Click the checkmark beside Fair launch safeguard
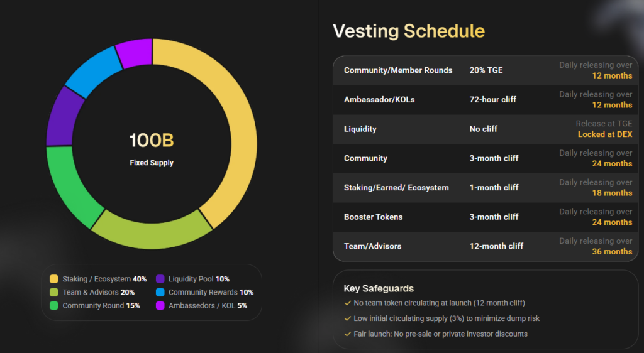 (x=348, y=334)
